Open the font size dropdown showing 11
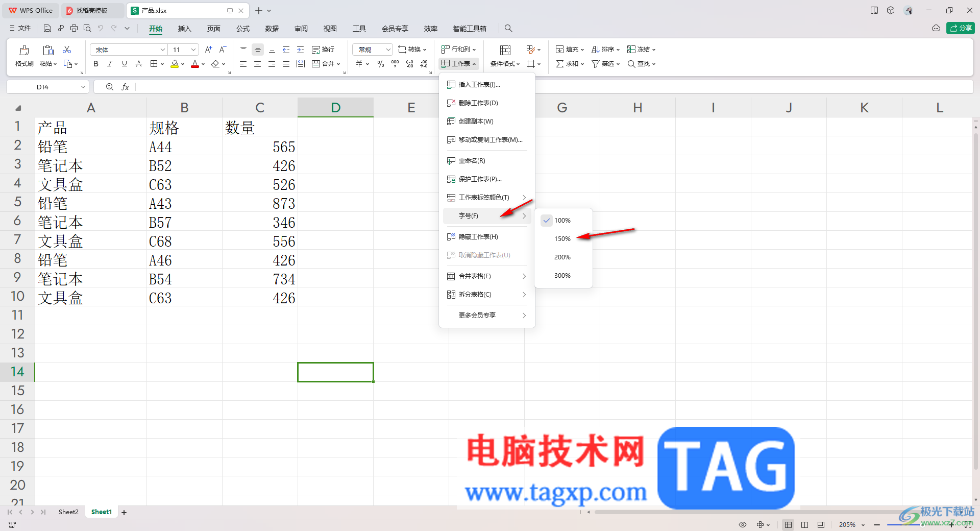The image size is (980, 531). click(193, 50)
